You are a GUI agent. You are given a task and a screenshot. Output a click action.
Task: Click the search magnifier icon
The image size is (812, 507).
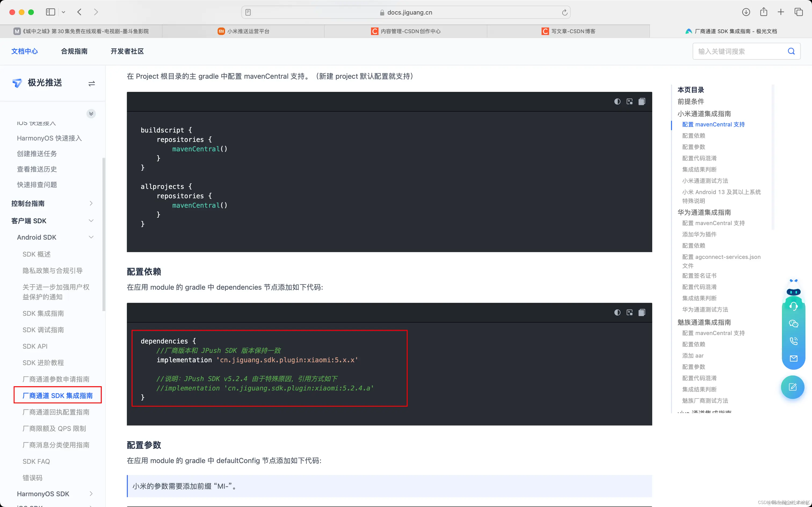pos(791,51)
